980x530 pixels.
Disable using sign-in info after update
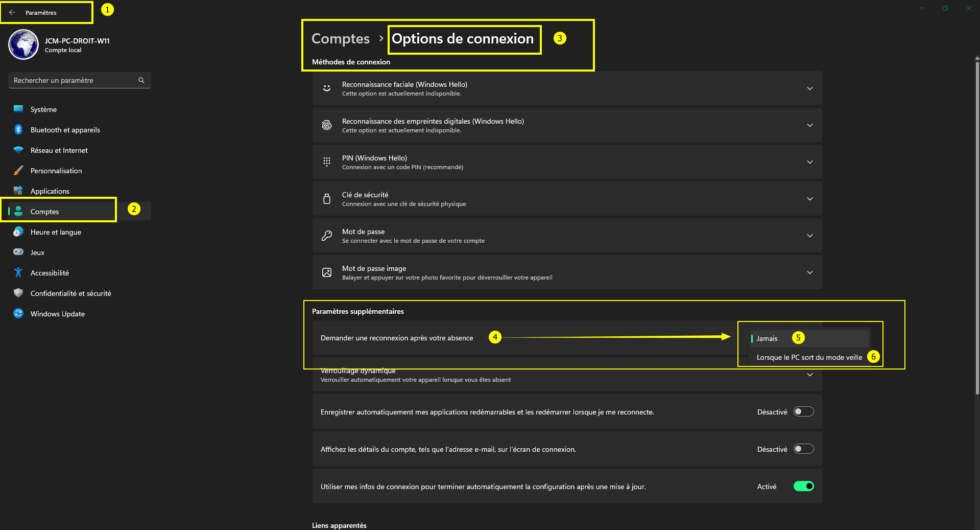[804, 487]
